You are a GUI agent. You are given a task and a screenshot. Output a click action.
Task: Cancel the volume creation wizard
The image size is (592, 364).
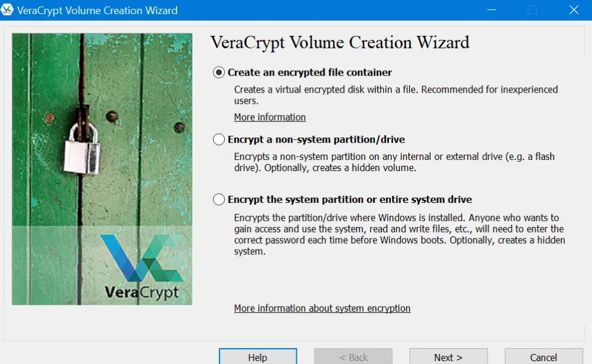point(544,356)
